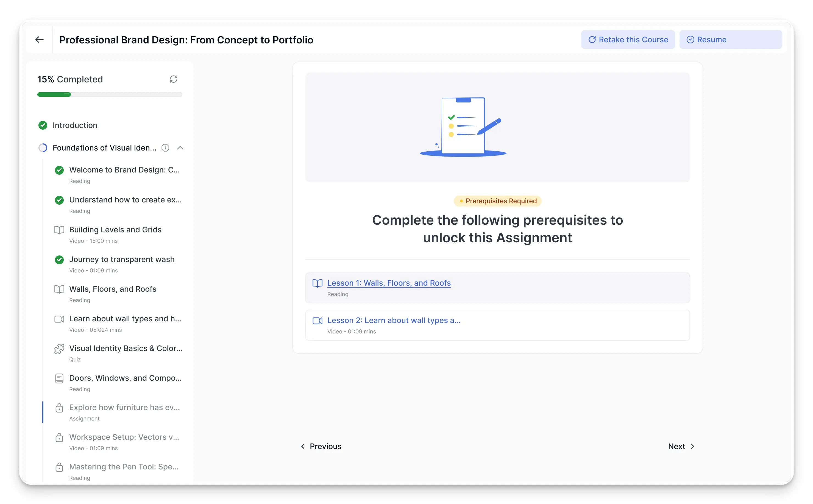This screenshot has width=813, height=504.
Task: Select Workspace Setup: Vectors v... video
Action: pyautogui.click(x=124, y=437)
